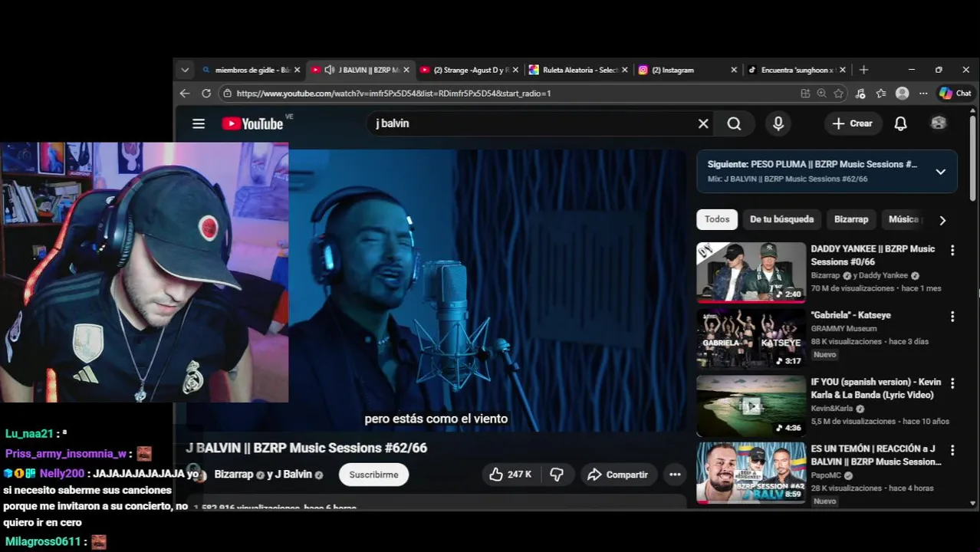Select the 'Bizarrap' filter chip
Screen dimensions: 980x552
851,219
